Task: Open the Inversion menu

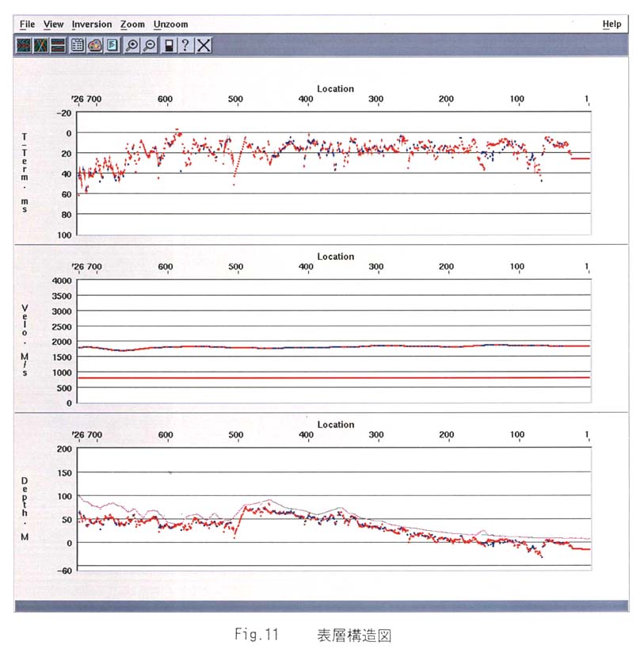Action: coord(92,25)
